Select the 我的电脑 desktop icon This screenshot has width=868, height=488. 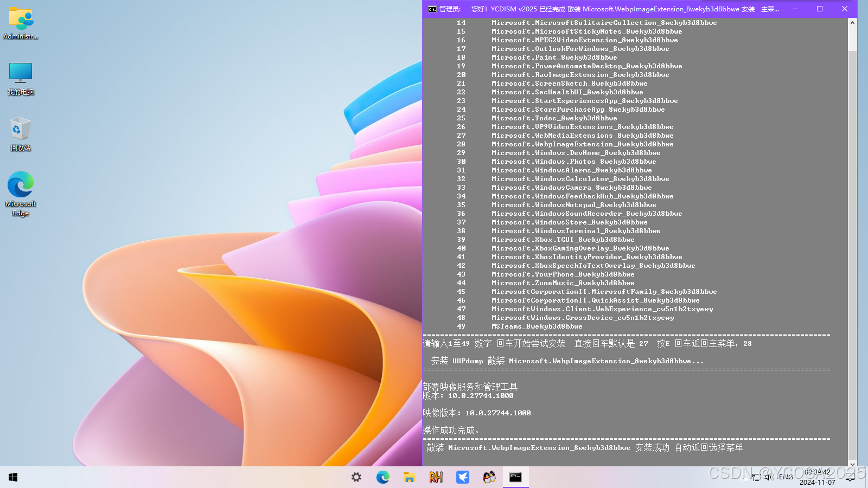point(21,79)
